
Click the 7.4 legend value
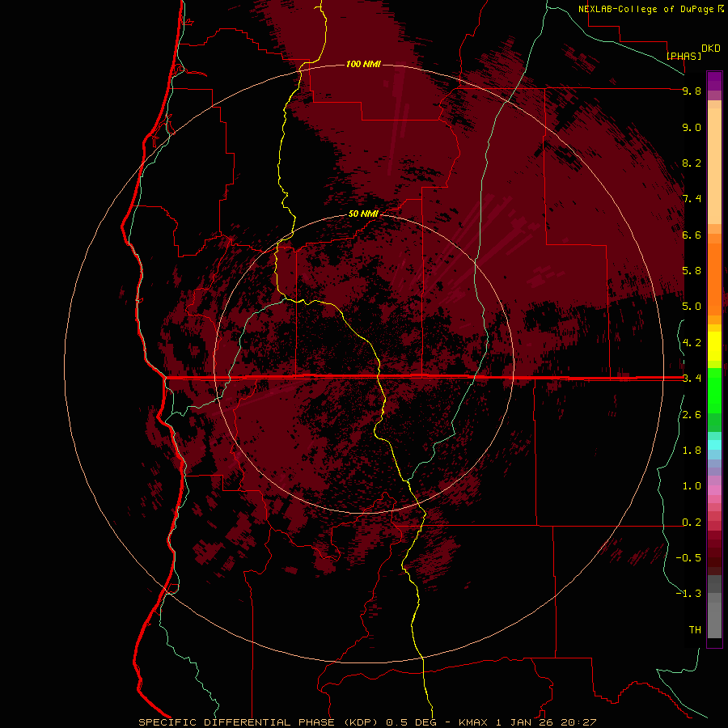click(692, 199)
